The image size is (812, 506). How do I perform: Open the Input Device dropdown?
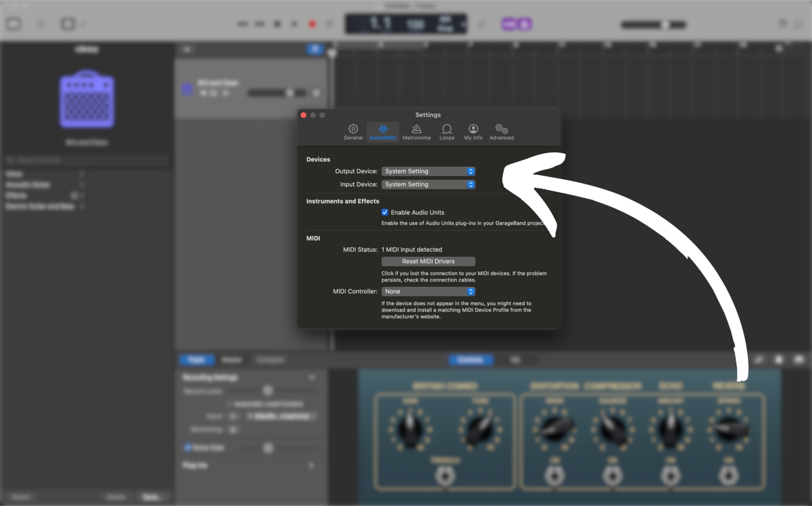coord(428,184)
